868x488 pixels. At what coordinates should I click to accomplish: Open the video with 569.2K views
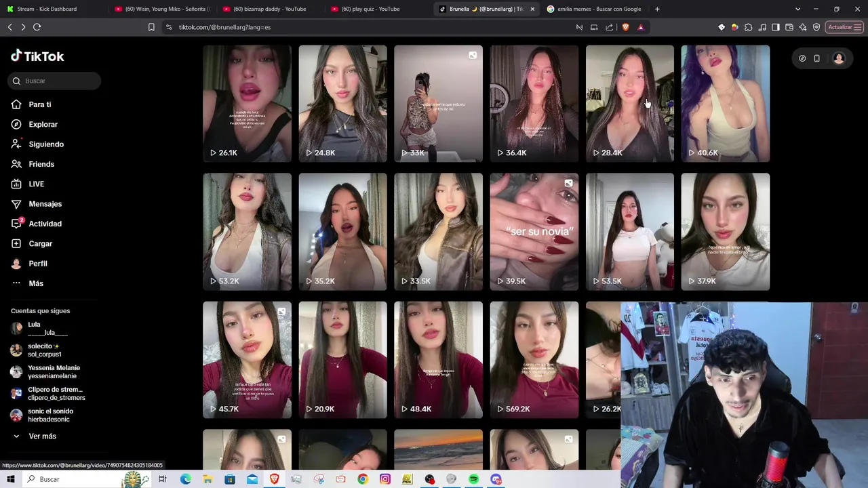tap(534, 360)
